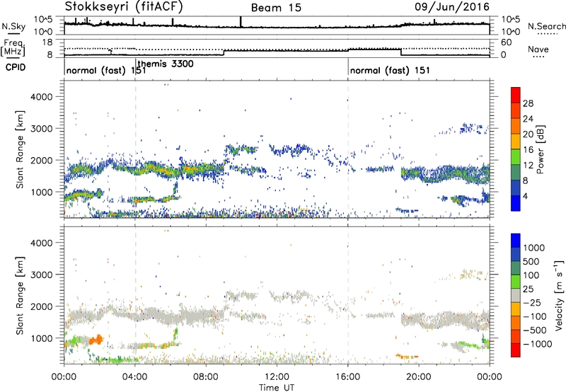Click the orange negative-velocity patch near 02:00 in Velocity panel
The width and height of the screenshot is (566, 392).
[x=96, y=340]
